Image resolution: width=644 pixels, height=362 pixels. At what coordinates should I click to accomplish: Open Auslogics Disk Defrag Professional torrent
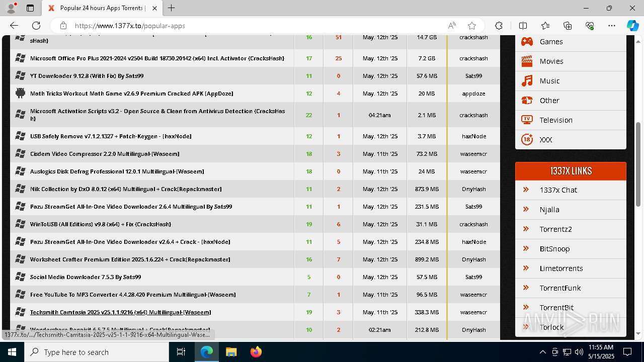pyautogui.click(x=117, y=171)
